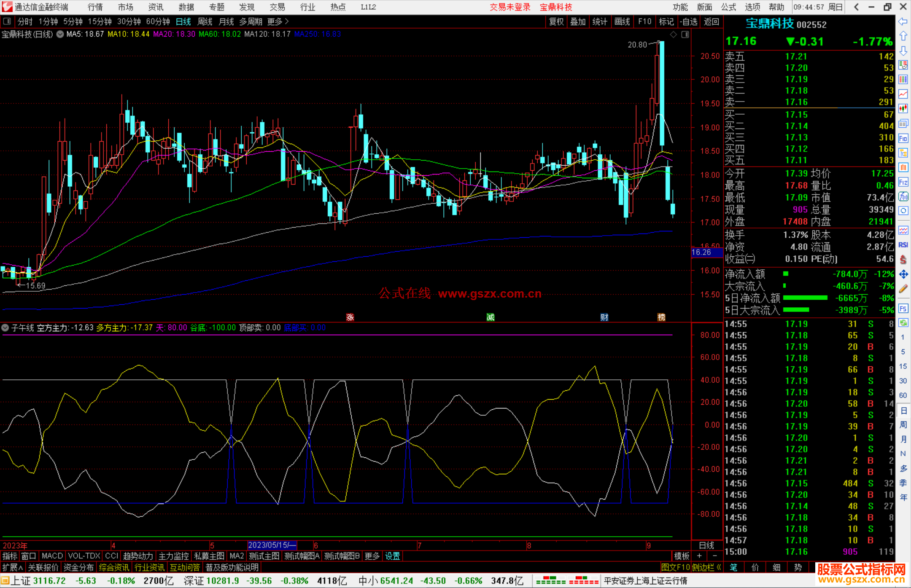This screenshot has height=588, width=911.
Task: Toggle the round marker before 子午线 indicator
Action: click(x=5, y=328)
